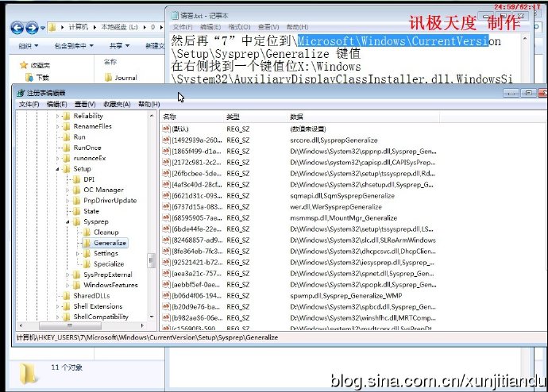Collapse the Sysprep key in the tree
548x392 pixels.
(68, 222)
